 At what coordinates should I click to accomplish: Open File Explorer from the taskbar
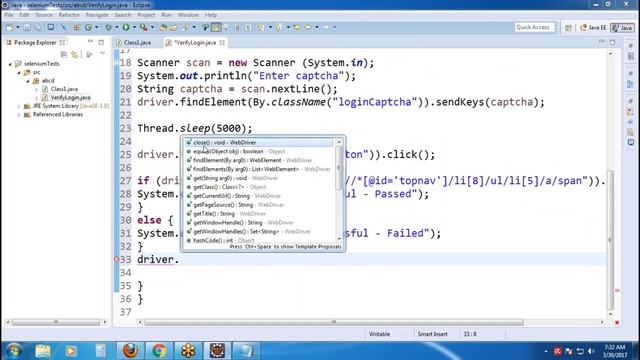pos(42,351)
